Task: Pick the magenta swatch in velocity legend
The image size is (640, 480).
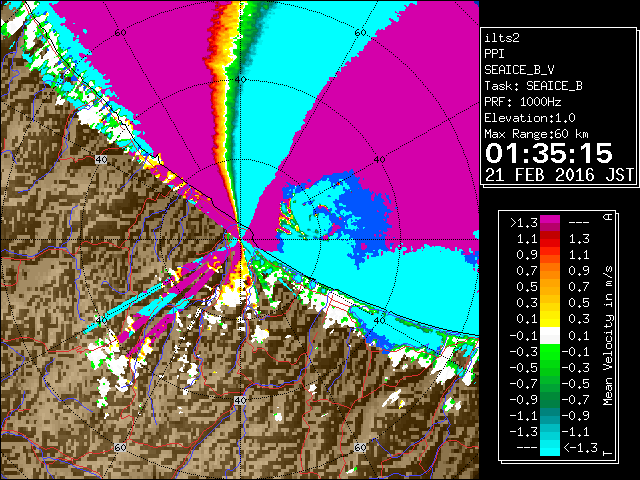Action: coord(550,220)
